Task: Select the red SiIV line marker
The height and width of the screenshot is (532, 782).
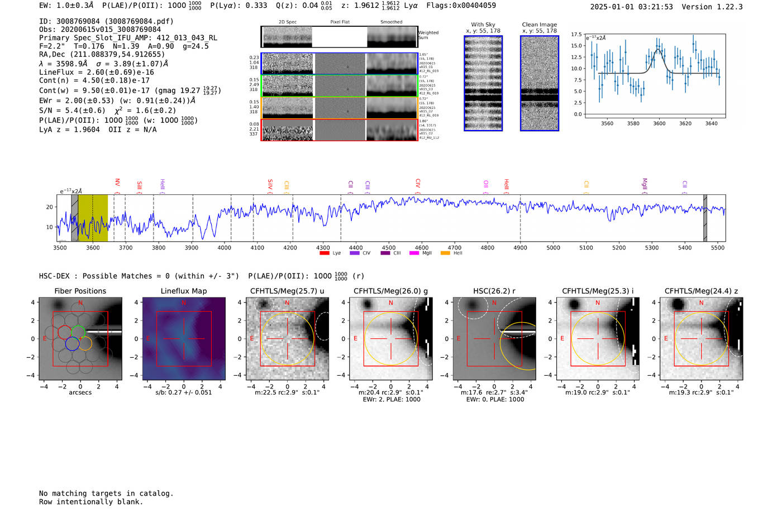Action: [270, 186]
